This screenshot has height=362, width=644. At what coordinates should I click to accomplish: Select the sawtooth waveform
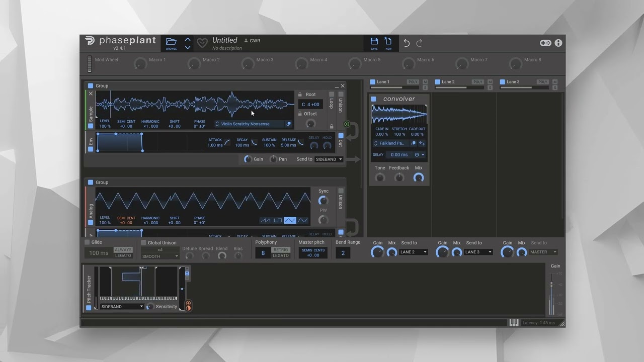tap(266, 220)
